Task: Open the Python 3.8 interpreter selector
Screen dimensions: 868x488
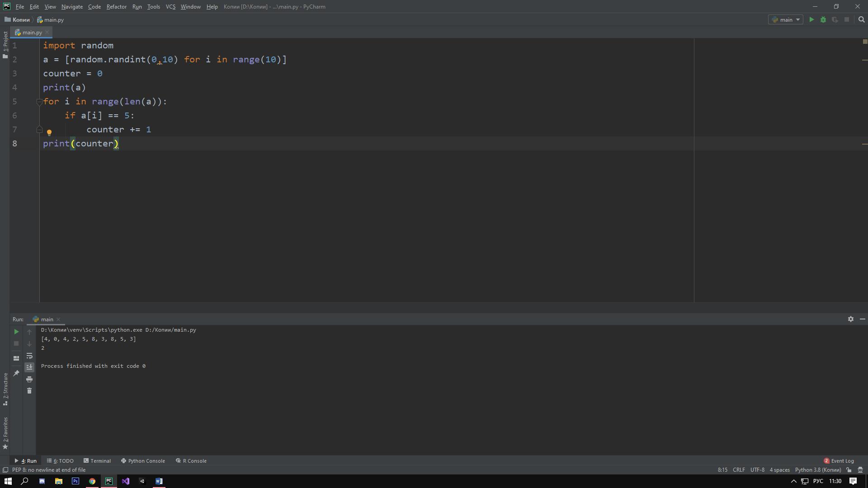Action: tap(818, 470)
